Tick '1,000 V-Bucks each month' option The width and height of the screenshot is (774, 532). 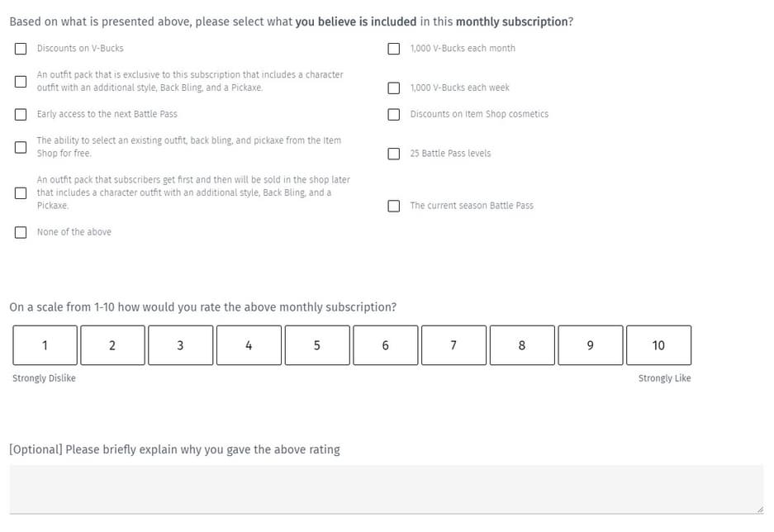394,49
